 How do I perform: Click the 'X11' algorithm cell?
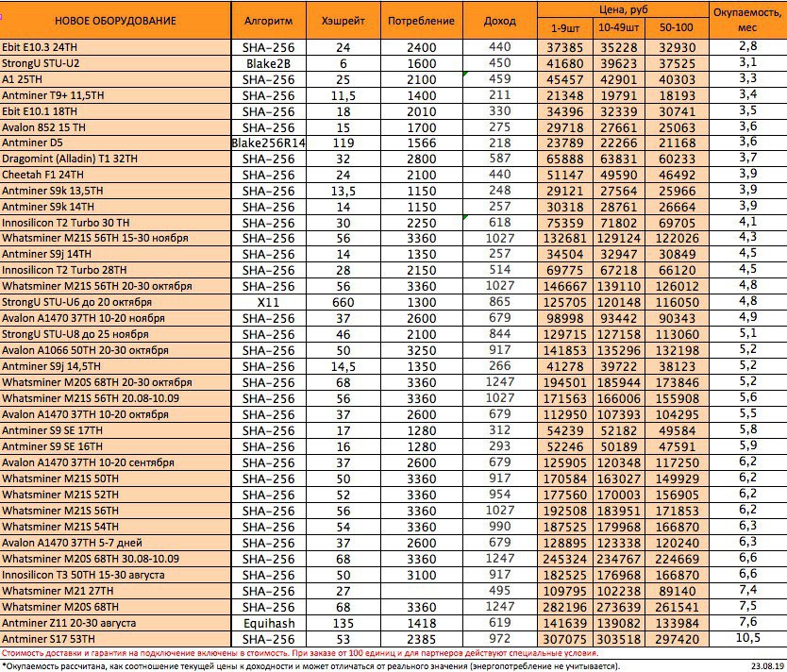click(x=269, y=302)
